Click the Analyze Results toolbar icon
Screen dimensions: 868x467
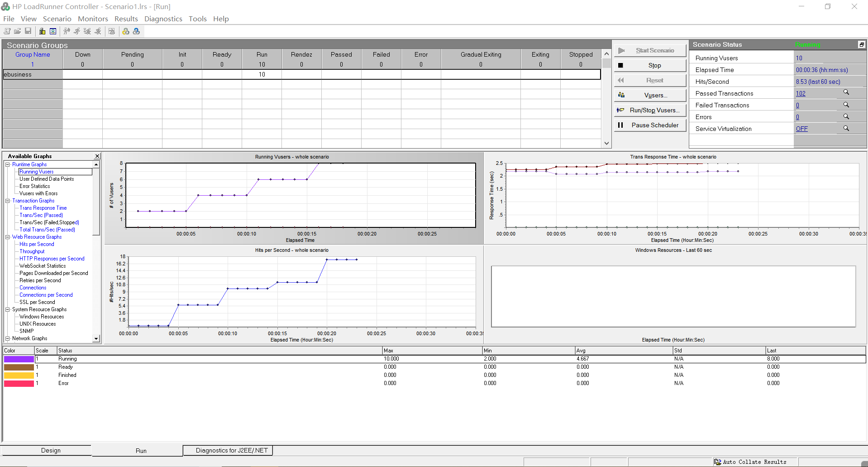[112, 31]
